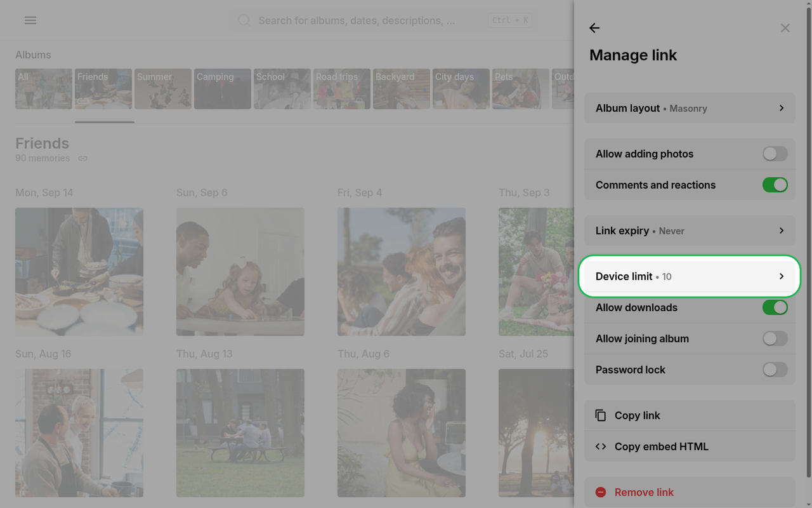
Task: Go back using the arrow icon
Action: click(594, 28)
